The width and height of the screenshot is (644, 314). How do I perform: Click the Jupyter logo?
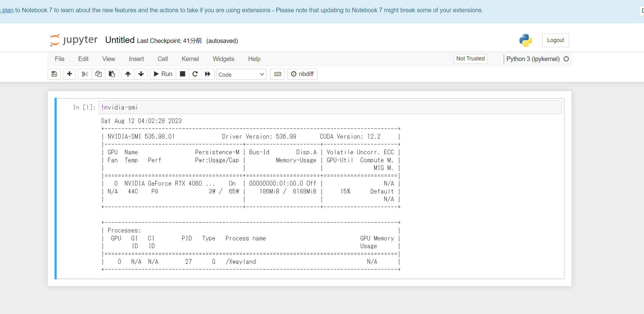point(74,40)
